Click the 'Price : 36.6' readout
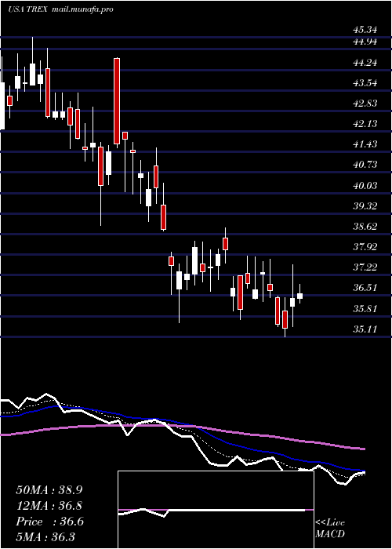The width and height of the screenshot is (392, 549). point(49,522)
